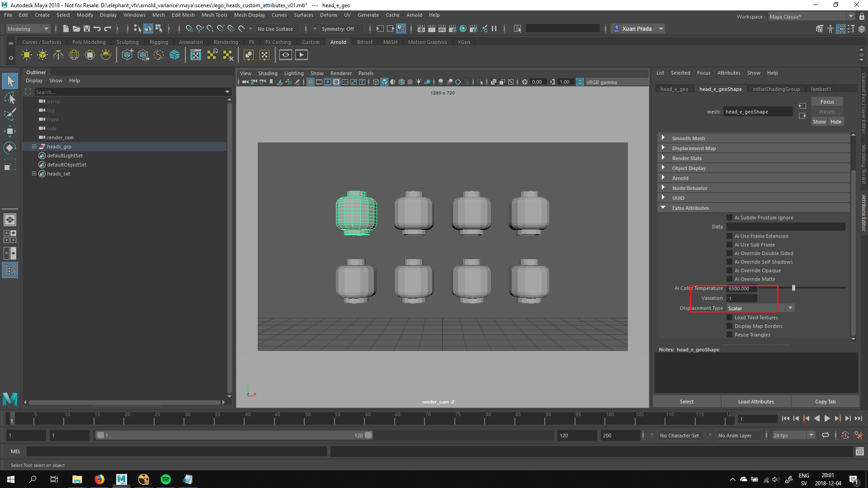The height and width of the screenshot is (488, 868).
Task: Switch to the Rendering shelf tab
Action: 226,42
